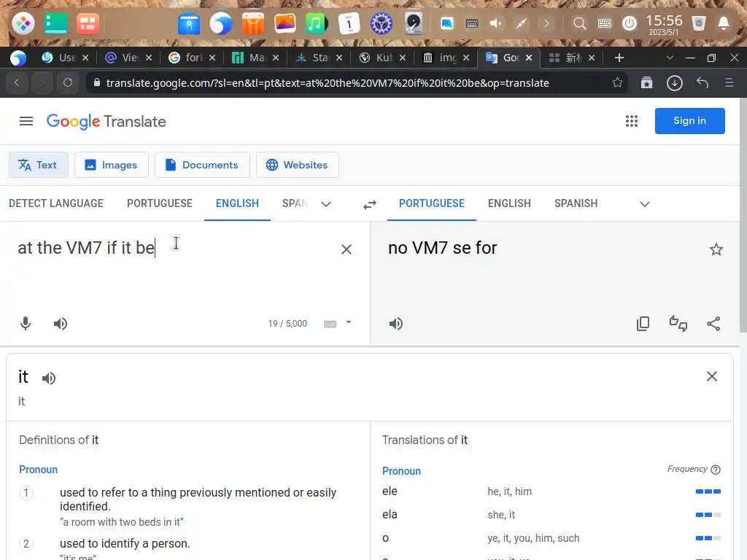The height and width of the screenshot is (560, 747).
Task: Switch to the 'Kul' browser tab
Action: [384, 58]
